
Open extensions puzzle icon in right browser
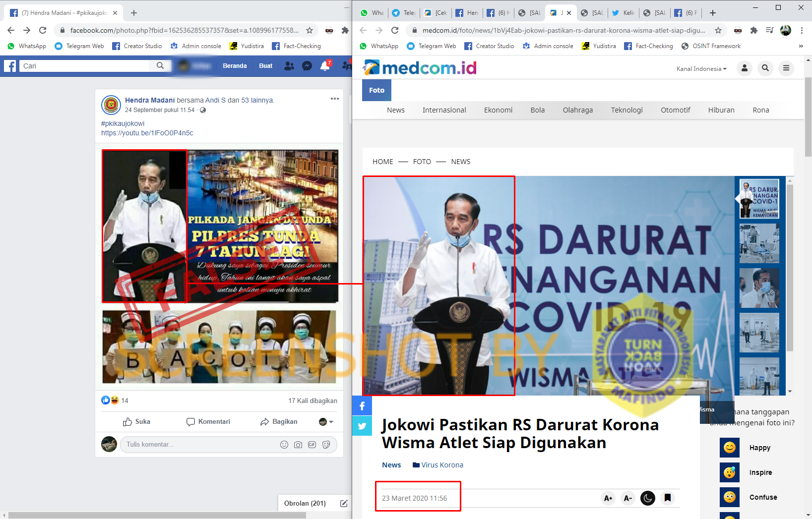coord(754,30)
